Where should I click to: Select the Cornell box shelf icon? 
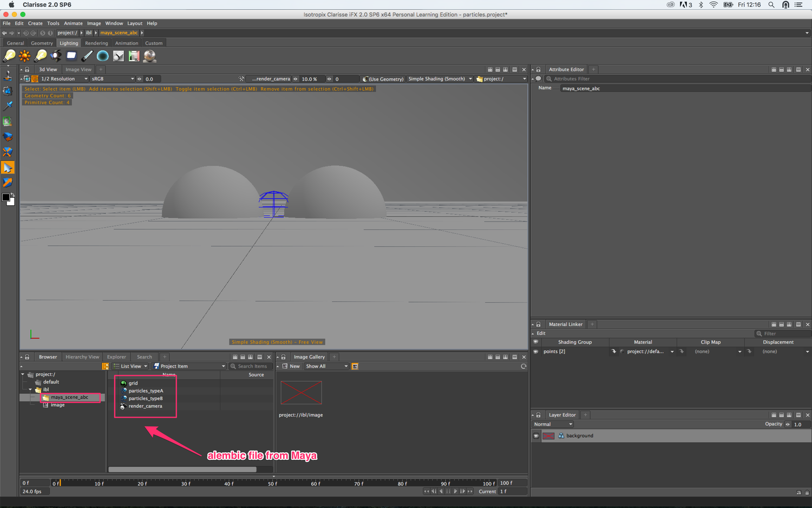(134, 55)
